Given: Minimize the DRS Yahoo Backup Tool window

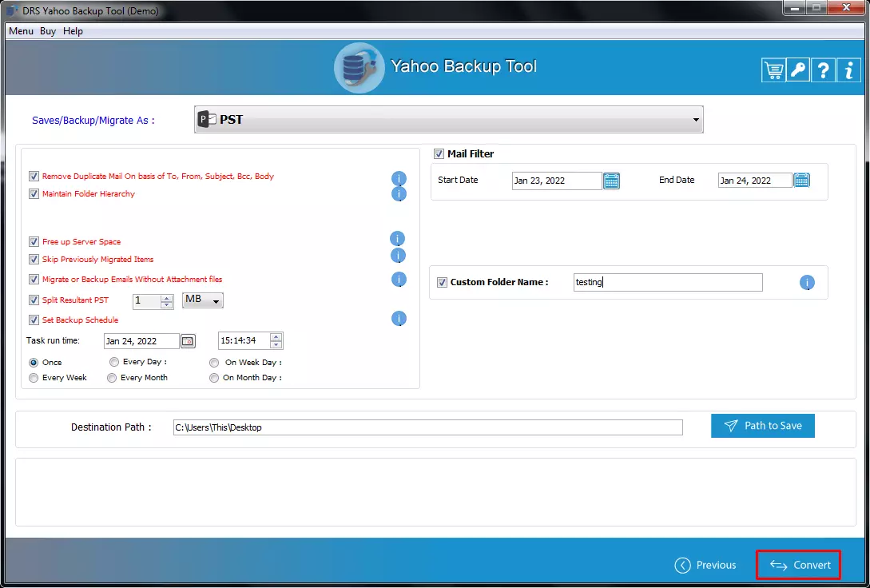Looking at the screenshot, I should (x=795, y=8).
